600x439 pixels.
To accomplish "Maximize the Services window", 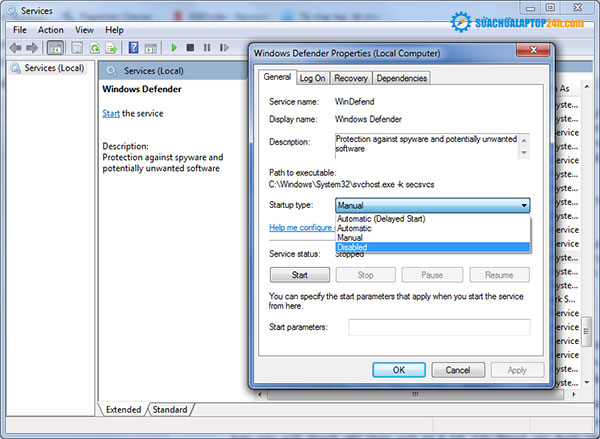I will point(550,8).
